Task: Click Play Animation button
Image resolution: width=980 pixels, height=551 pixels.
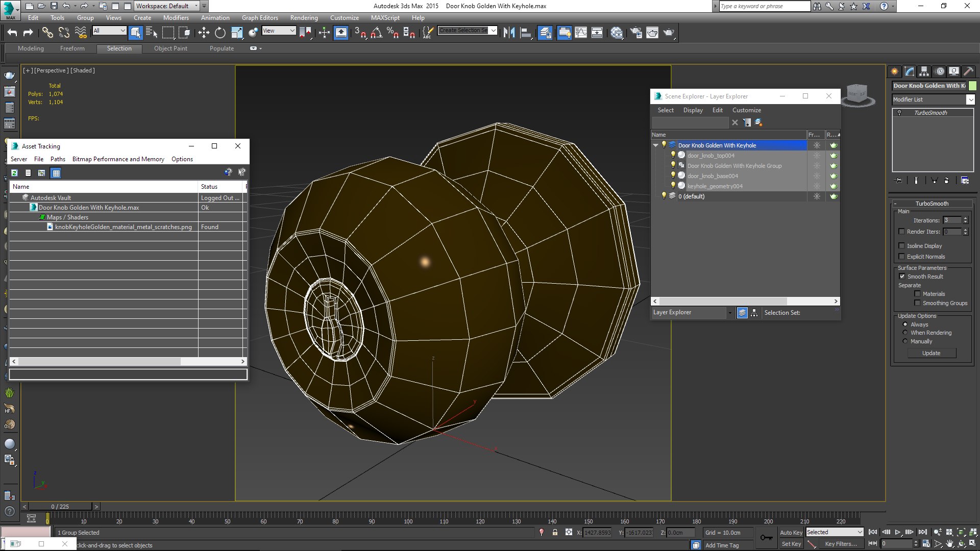Action: pyautogui.click(x=898, y=532)
